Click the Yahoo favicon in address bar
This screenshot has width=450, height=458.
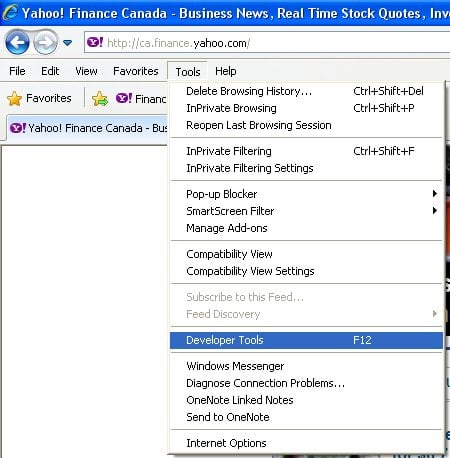point(95,42)
